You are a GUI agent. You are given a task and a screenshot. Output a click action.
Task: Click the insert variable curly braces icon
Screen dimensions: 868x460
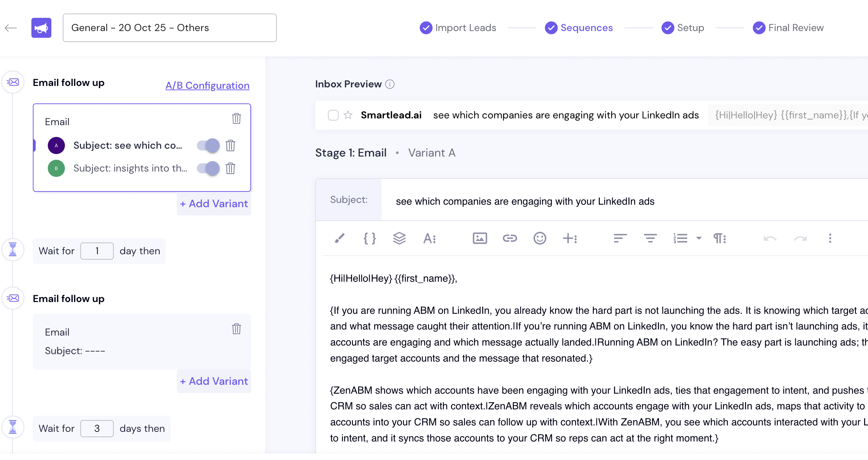point(369,238)
